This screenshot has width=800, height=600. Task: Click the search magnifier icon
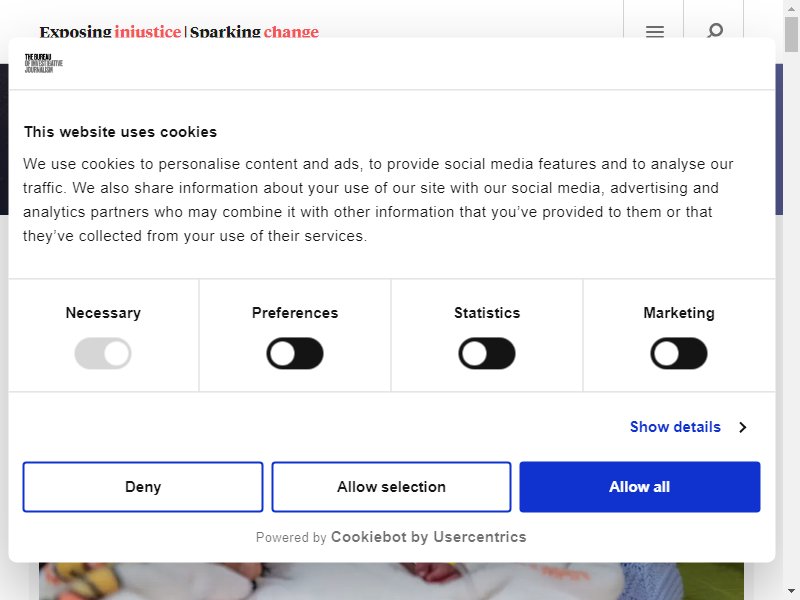(715, 31)
